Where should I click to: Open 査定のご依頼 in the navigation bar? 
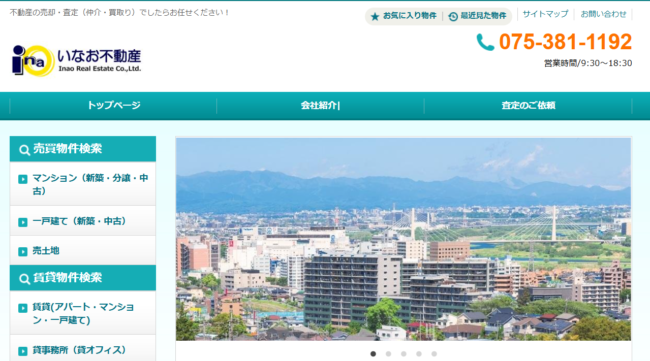pyautogui.click(x=528, y=106)
